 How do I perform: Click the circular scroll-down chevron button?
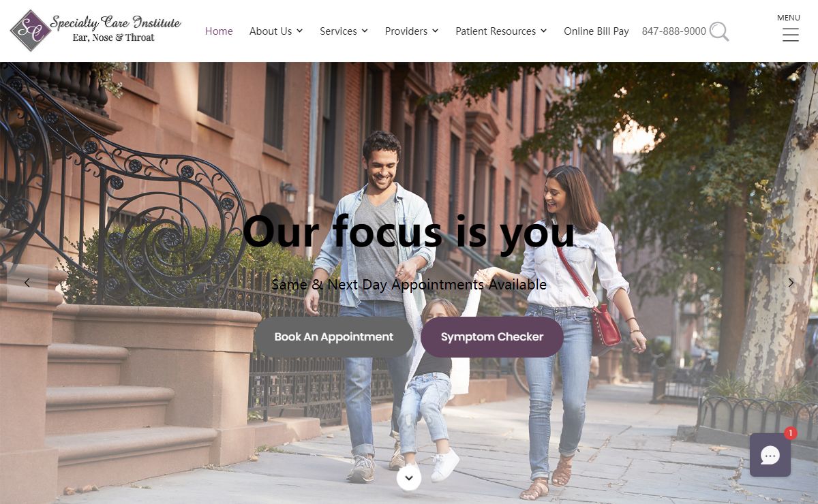tap(409, 478)
